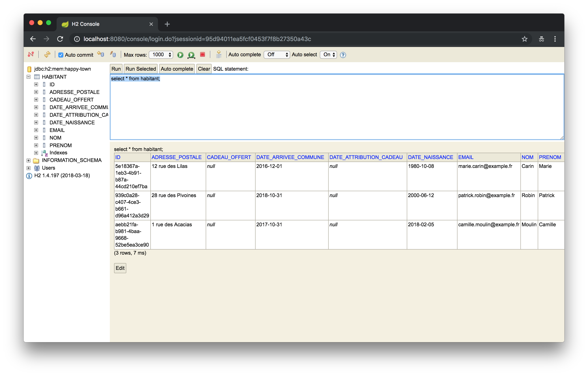This screenshot has width=588, height=376.
Task: Open the command history icon
Action: pyautogui.click(x=219, y=54)
